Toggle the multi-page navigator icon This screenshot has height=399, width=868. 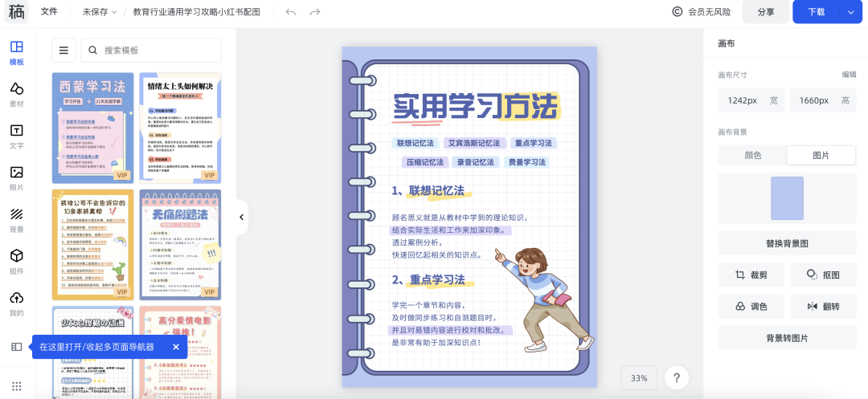point(17,347)
